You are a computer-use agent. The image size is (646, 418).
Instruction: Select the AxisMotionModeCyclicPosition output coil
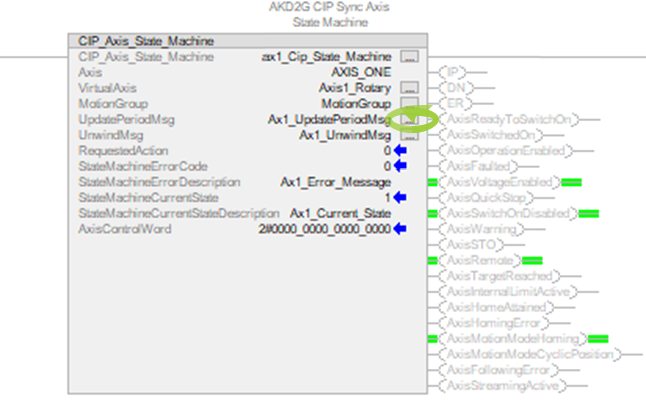[530, 354]
